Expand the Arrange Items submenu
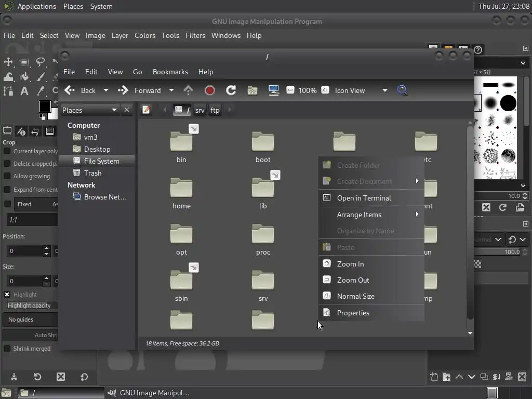Image resolution: width=532 pixels, height=399 pixels. coord(371,215)
